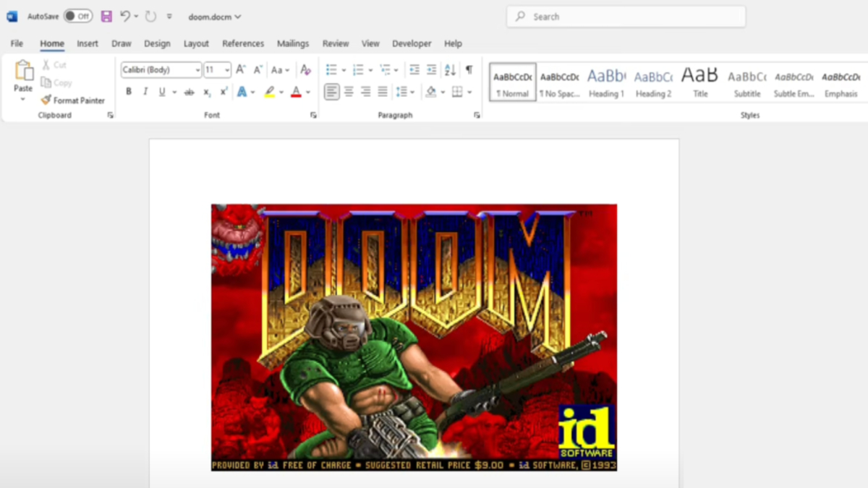Click the Redo icon
The height and width of the screenshot is (488, 868).
pos(150,16)
